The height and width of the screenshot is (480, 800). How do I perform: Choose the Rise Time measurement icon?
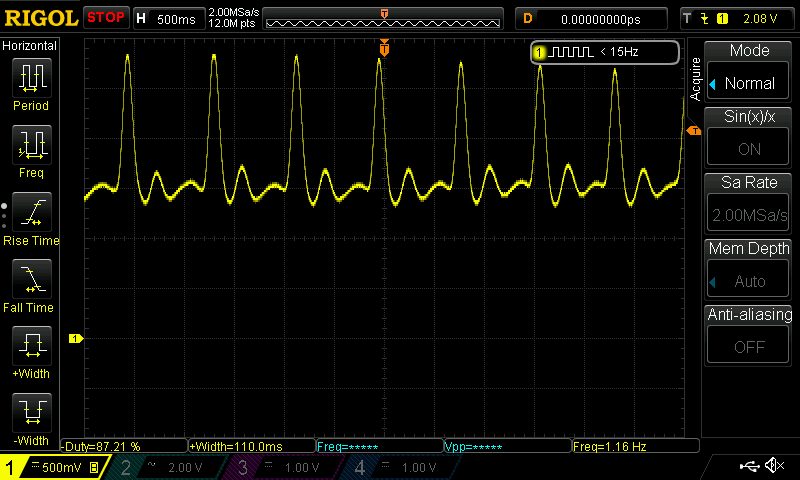[x=31, y=211]
